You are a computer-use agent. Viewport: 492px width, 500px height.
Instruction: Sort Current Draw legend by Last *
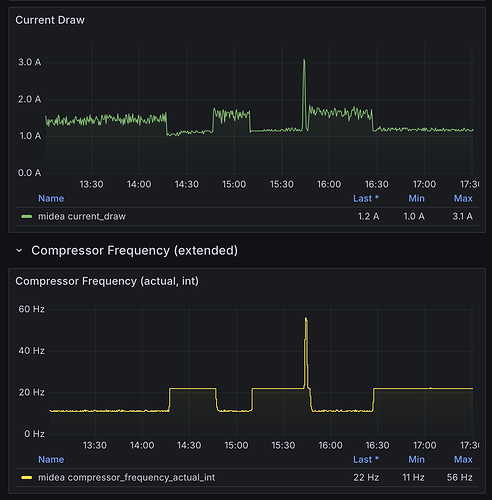pos(366,198)
